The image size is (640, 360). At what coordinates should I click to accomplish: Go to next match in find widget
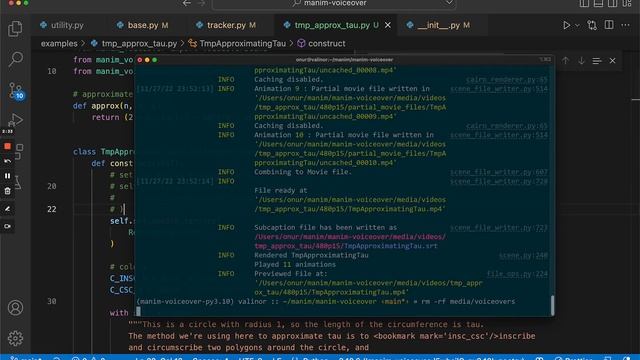581,61
